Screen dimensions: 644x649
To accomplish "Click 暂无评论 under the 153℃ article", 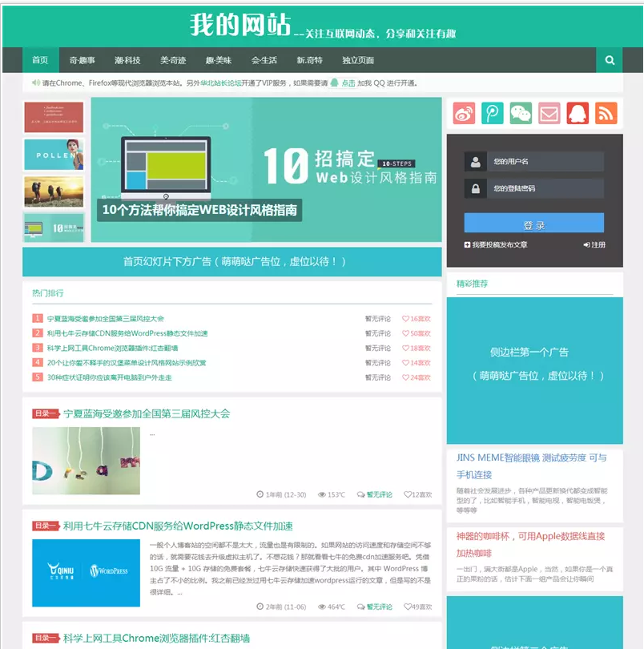I will pos(379,494).
